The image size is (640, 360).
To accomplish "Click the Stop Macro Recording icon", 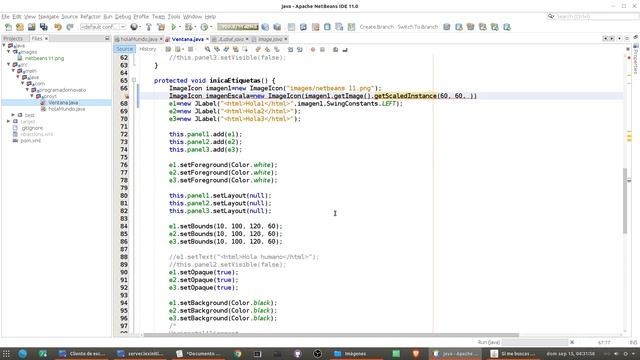I will pos(322,49).
